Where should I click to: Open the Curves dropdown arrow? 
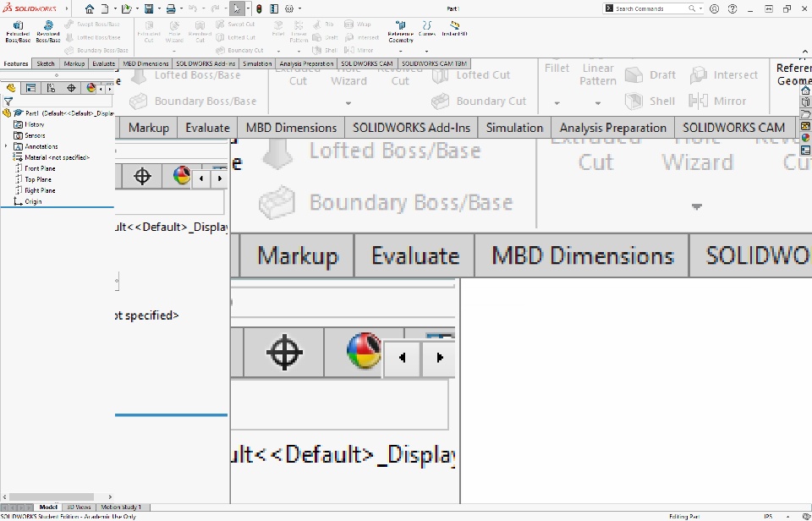tap(426, 51)
